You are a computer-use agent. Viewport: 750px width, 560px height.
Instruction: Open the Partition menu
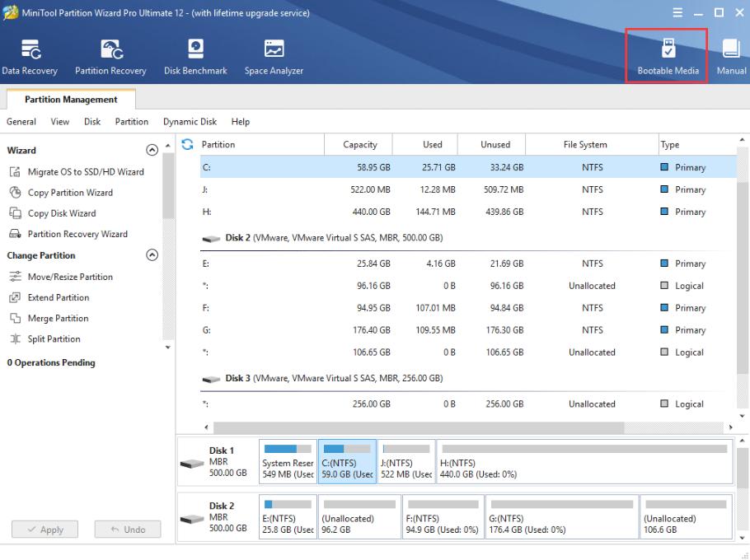(132, 122)
